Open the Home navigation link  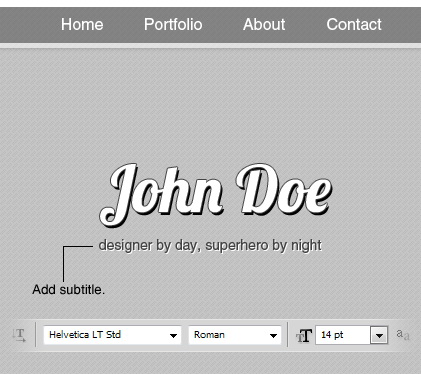click(x=82, y=25)
